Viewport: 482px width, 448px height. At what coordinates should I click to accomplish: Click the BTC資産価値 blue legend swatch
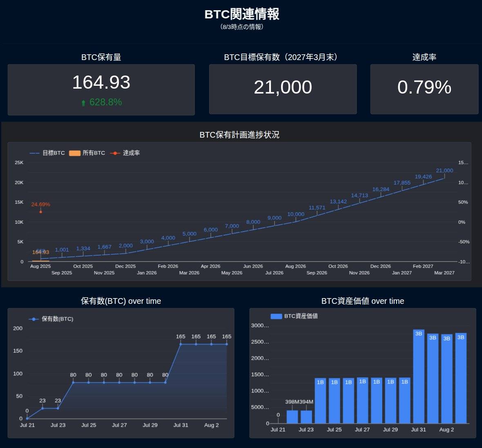(276, 316)
